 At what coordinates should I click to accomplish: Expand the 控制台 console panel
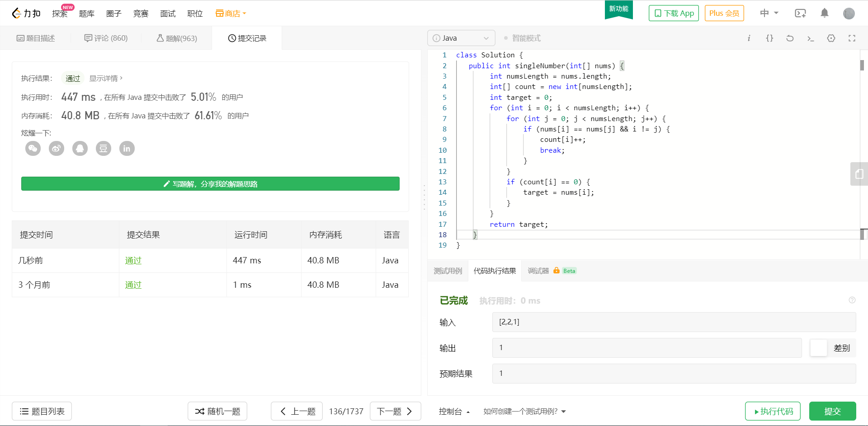coord(454,411)
